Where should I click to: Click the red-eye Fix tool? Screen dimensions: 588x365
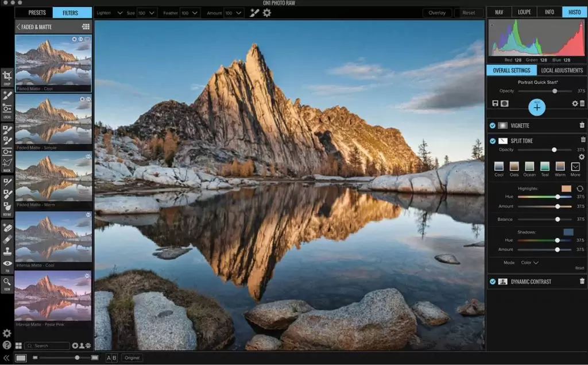pyautogui.click(x=7, y=264)
